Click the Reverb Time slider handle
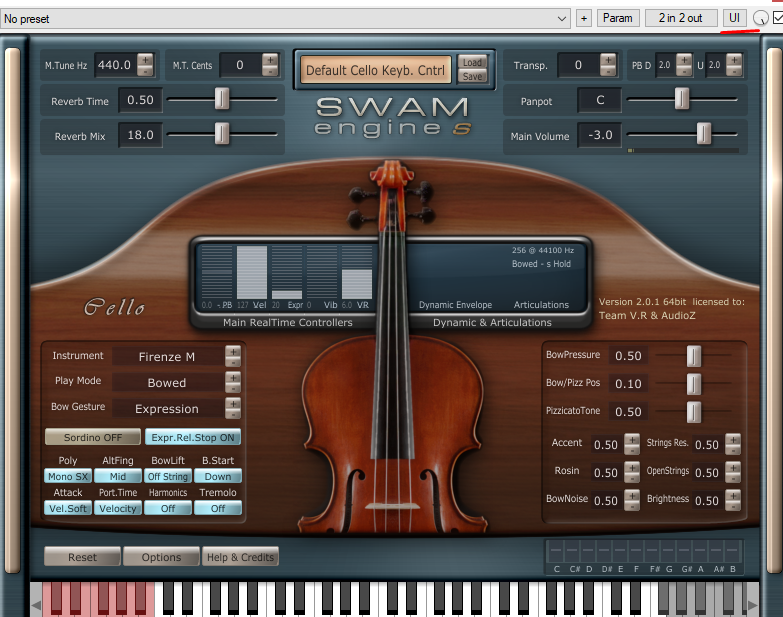Screen dimensions: 783x617 [222, 99]
